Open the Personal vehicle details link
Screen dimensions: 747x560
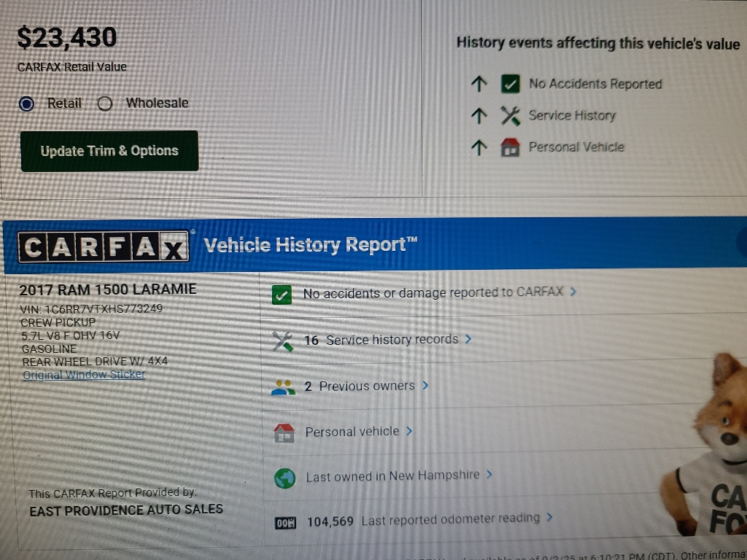[352, 432]
